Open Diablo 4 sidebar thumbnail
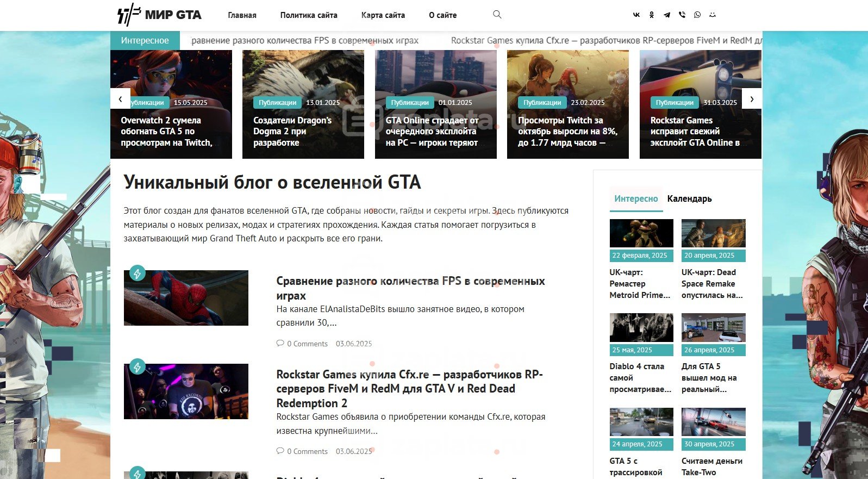The height and width of the screenshot is (479, 868). (641, 327)
